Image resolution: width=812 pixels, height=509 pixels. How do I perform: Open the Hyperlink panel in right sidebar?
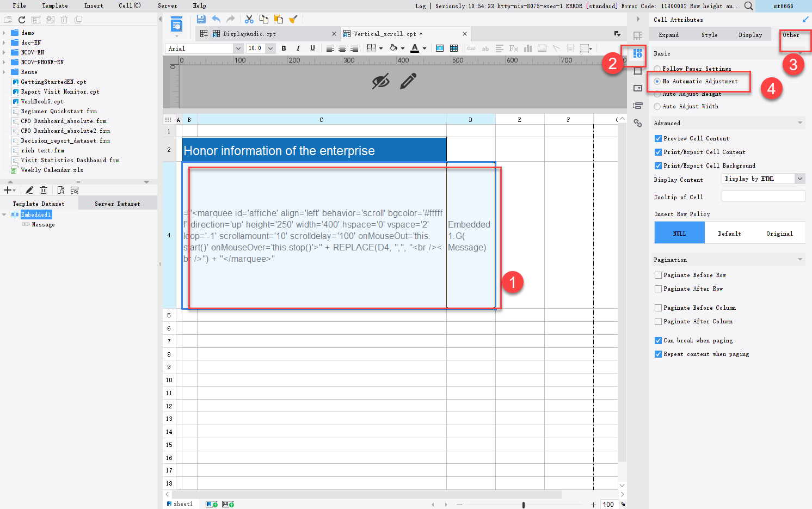[637, 124]
